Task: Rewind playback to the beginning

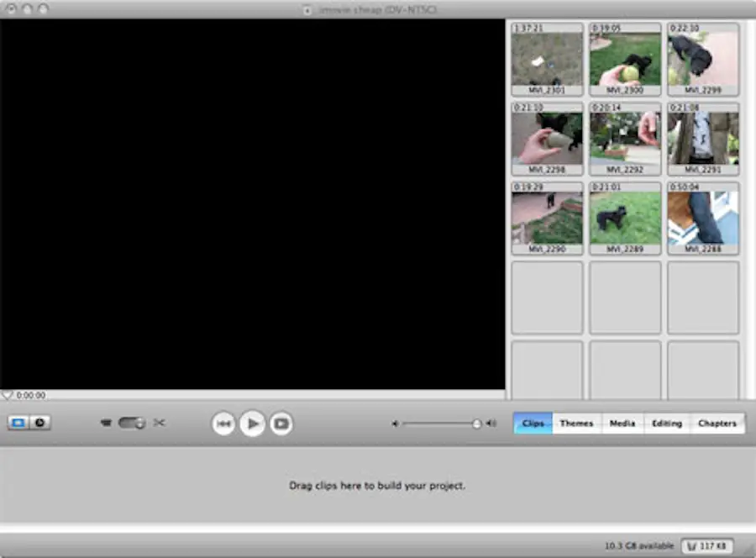Action: [224, 424]
